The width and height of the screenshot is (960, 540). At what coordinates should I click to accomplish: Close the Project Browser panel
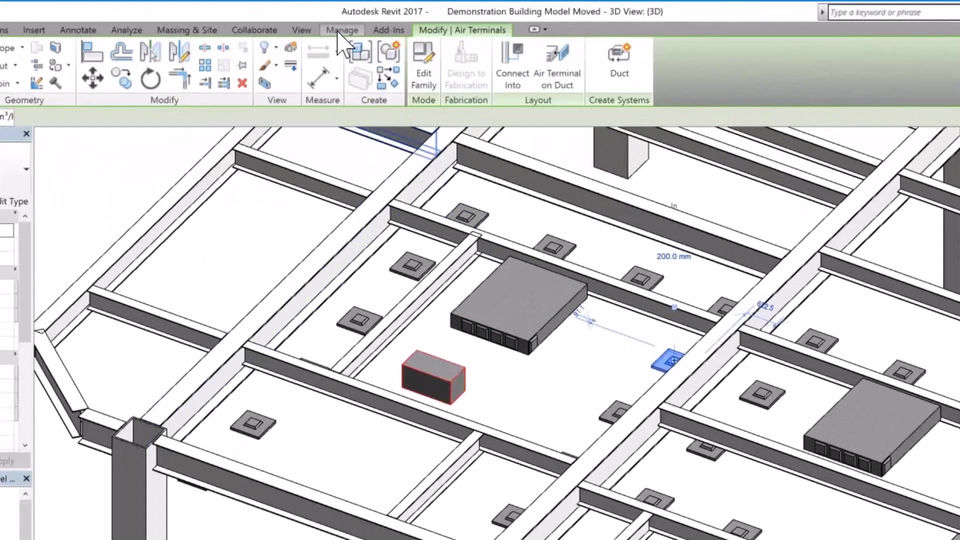(x=26, y=478)
